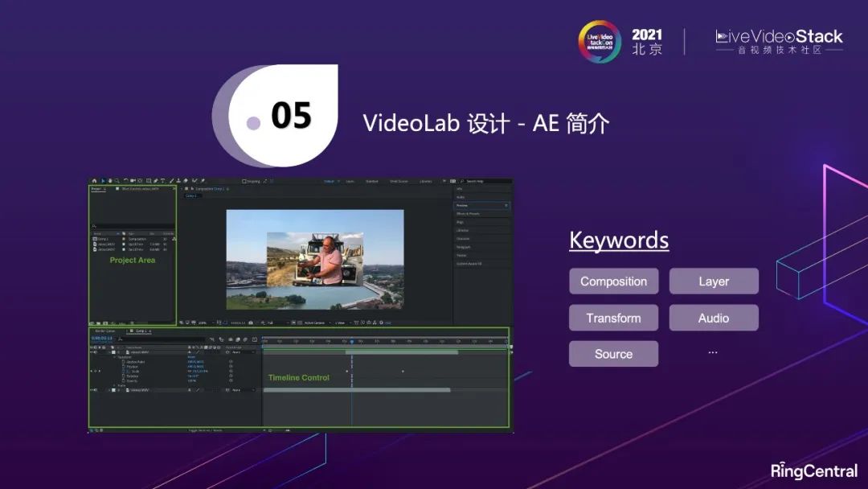Open the top layer's Parent None dropdown
Screen dimensions: 868x489
[244, 352]
